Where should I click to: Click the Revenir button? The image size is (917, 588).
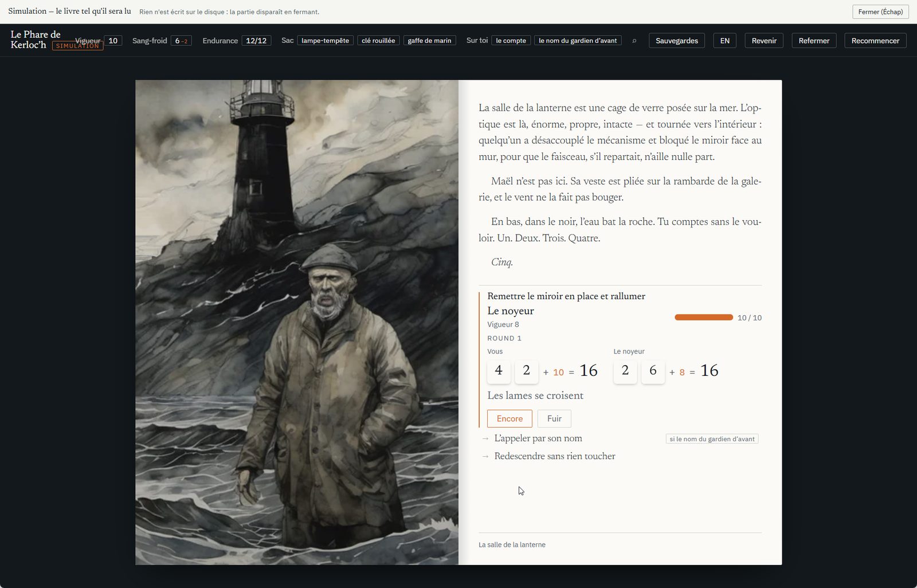[x=764, y=41]
